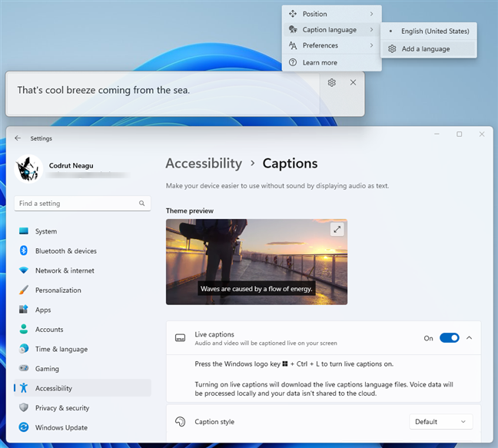Image resolution: width=498 pixels, height=448 pixels.
Task: Click the Preferences font size icon
Action: [x=293, y=45]
